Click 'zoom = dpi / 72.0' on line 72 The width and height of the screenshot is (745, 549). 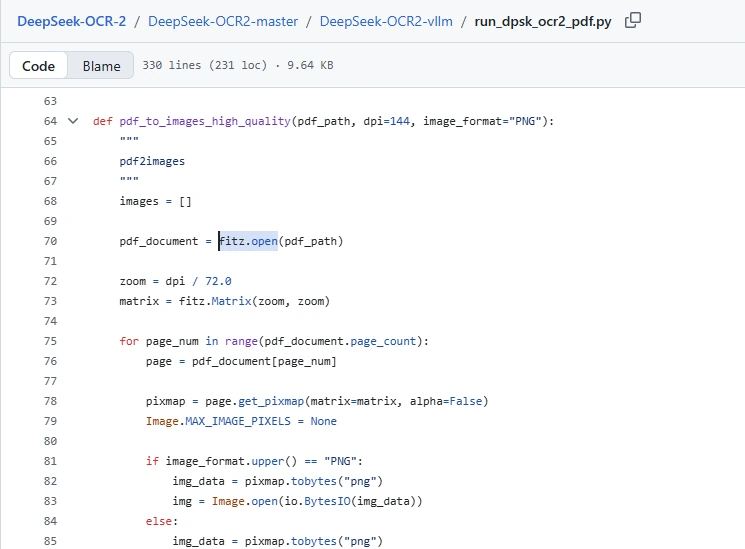point(175,281)
